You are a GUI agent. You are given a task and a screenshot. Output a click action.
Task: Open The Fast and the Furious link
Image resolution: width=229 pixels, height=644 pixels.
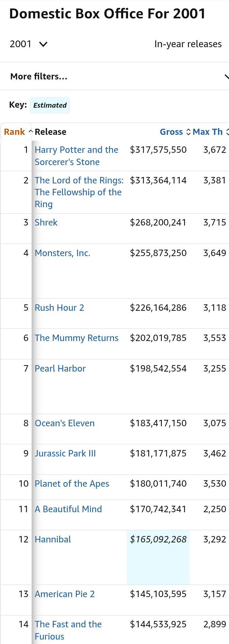coord(68,630)
